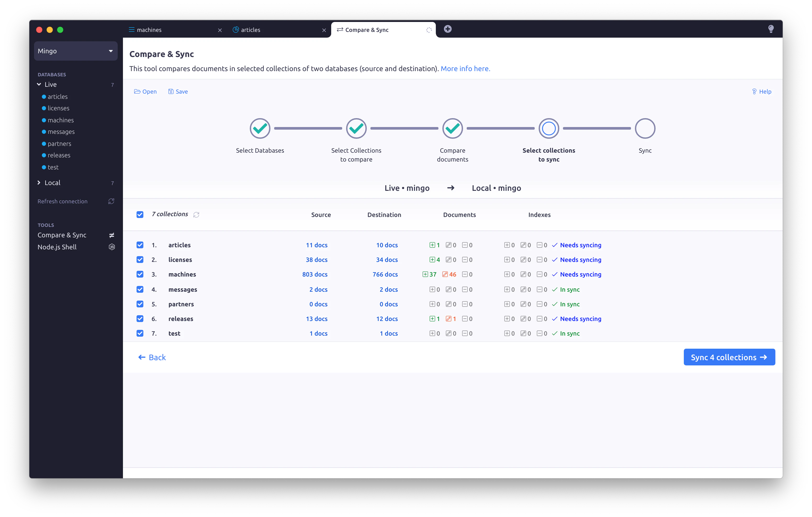Select Compare & Sync in the Tools sidebar
812x517 pixels.
[62, 235]
